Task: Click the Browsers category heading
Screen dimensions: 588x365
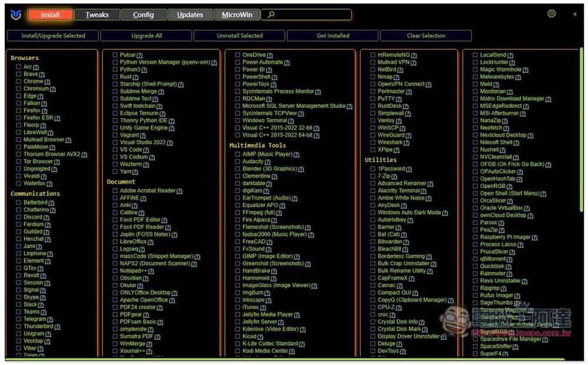Action: click(x=25, y=58)
